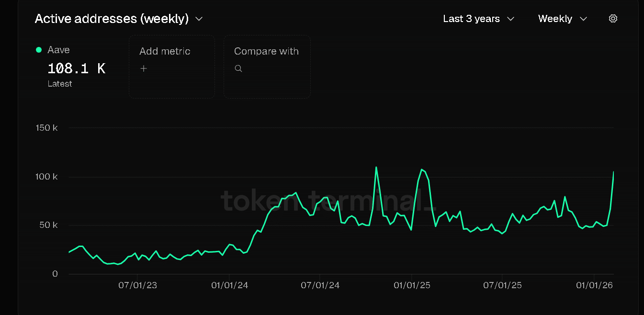The width and height of the screenshot is (644, 315).
Task: Open the Last 3 years range dropdown
Action: (478, 19)
